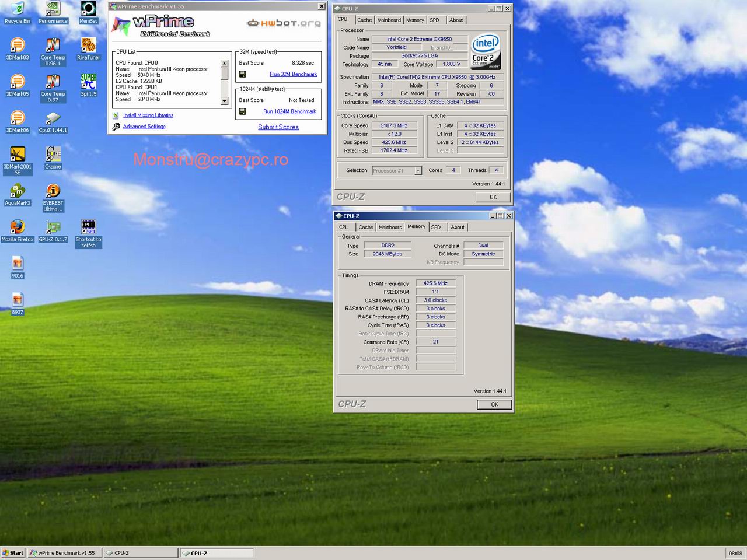This screenshot has height=560, width=747.
Task: Switch to the active CPU-Z taskbar button
Action: (x=217, y=553)
